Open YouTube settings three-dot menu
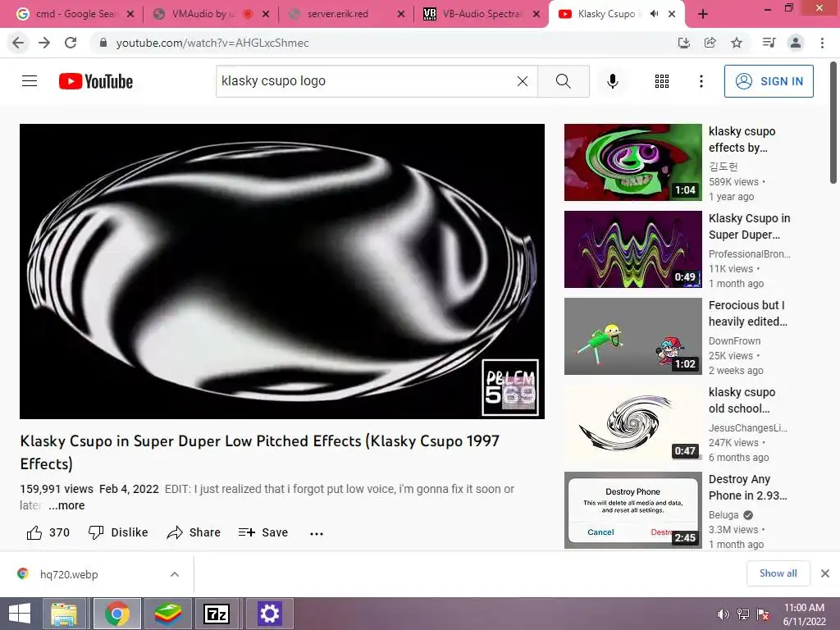 [701, 81]
